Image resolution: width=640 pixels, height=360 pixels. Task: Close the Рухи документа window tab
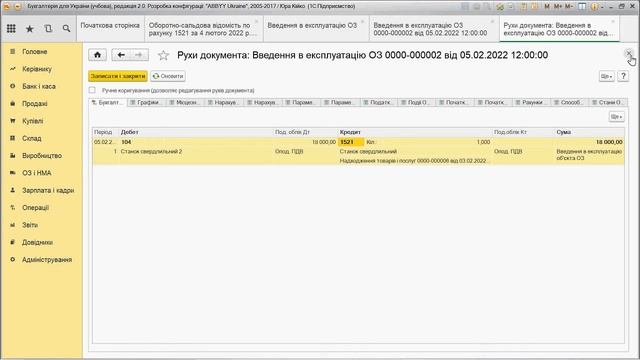click(x=613, y=22)
